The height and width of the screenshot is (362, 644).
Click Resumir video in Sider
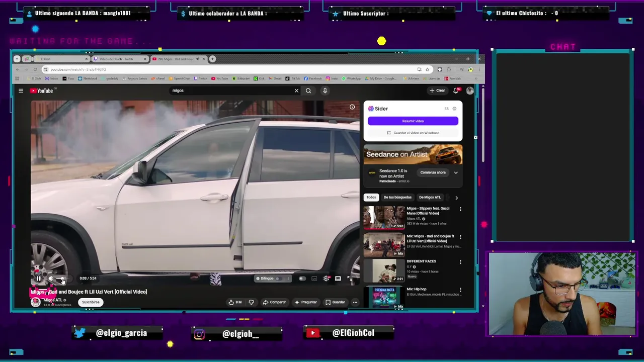coord(413,121)
